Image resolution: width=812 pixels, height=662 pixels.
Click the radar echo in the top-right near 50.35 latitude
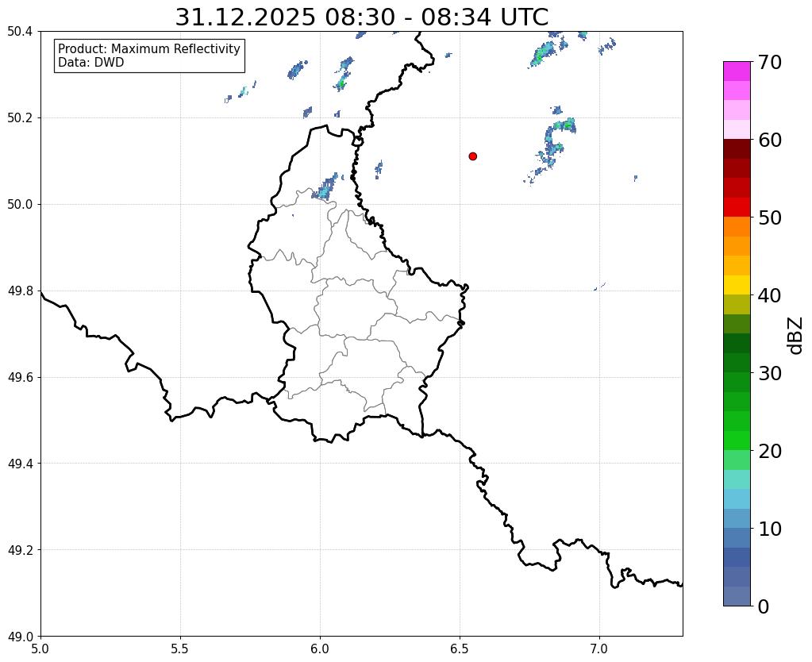coord(543,54)
